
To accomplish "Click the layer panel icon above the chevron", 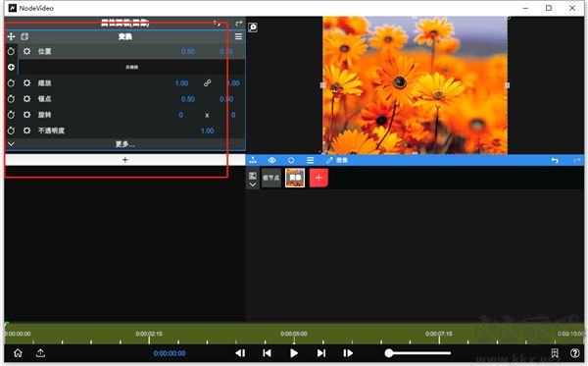I will pyautogui.click(x=253, y=176).
